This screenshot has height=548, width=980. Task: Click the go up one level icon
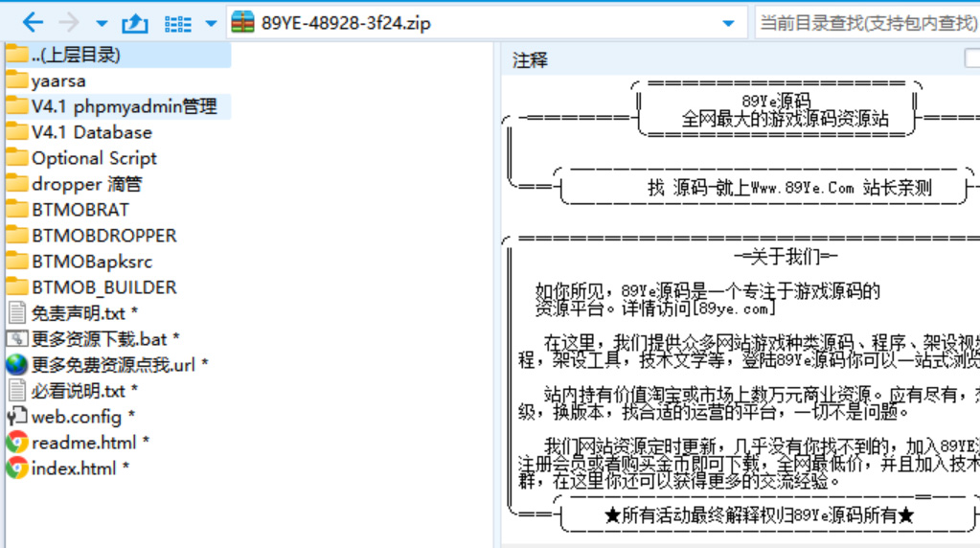pyautogui.click(x=136, y=22)
